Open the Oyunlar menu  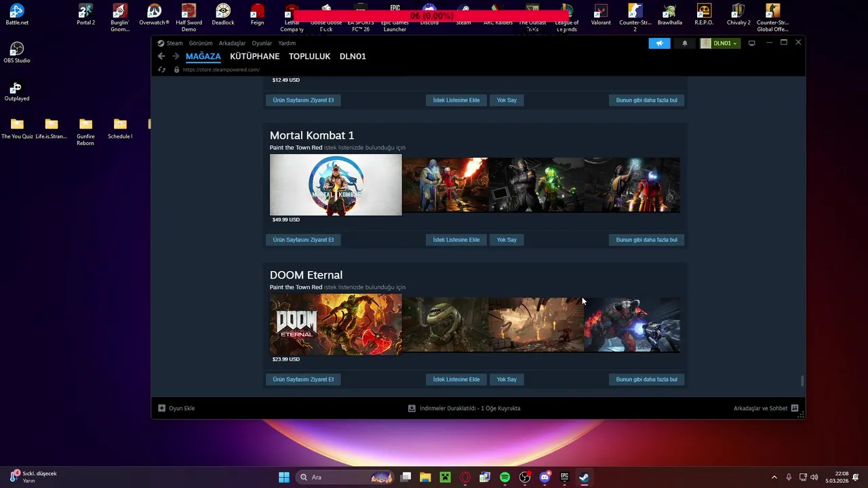tap(262, 43)
